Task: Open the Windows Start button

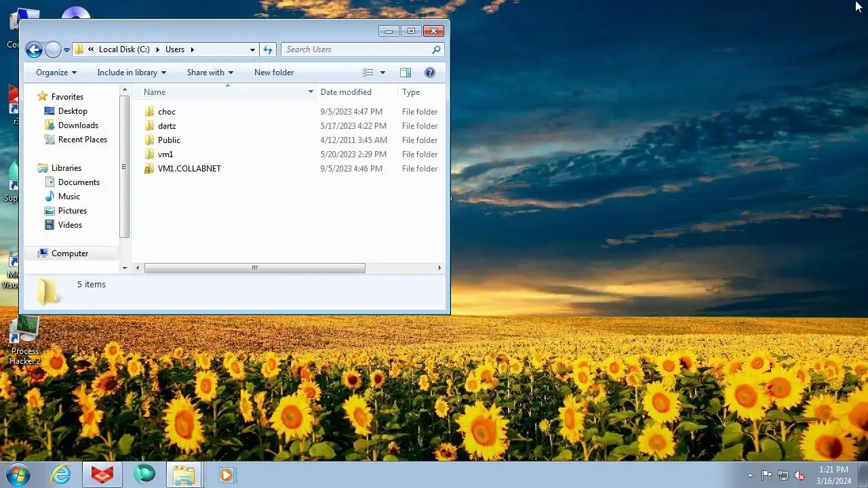Action: coord(18,474)
